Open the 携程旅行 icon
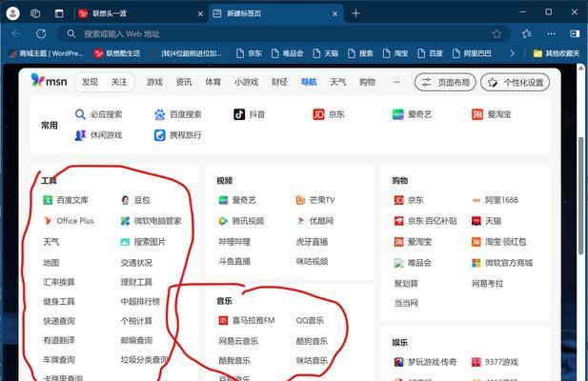 click(x=160, y=135)
